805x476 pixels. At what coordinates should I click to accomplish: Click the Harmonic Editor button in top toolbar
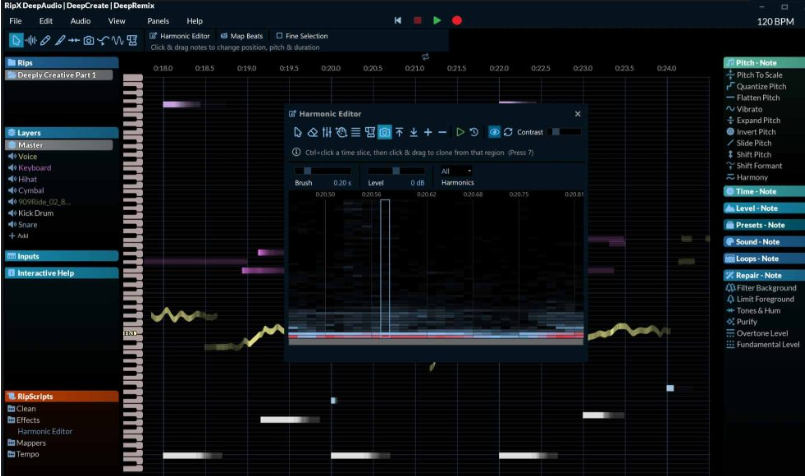pyautogui.click(x=180, y=36)
